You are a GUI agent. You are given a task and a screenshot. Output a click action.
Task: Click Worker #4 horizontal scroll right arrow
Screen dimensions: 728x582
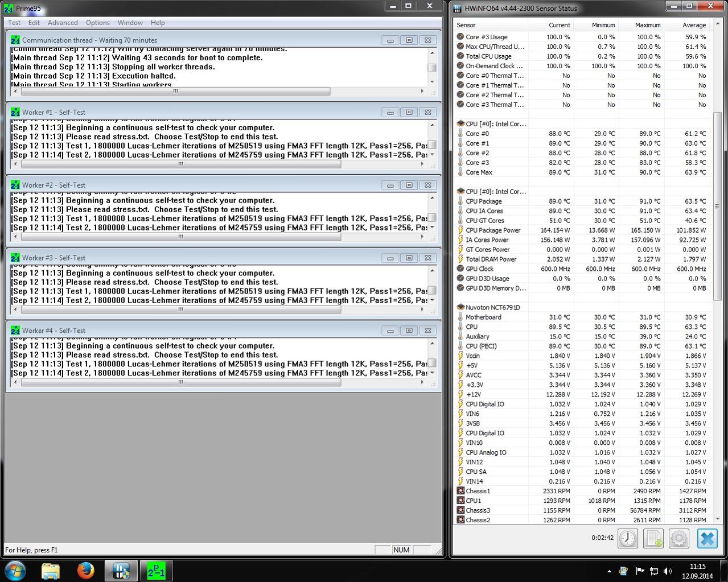click(x=422, y=382)
